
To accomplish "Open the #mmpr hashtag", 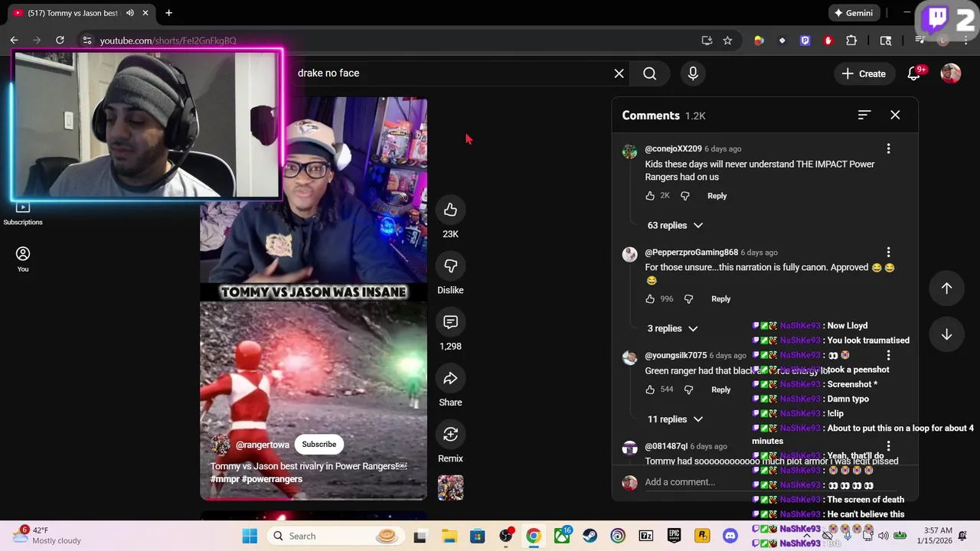I will point(225,479).
